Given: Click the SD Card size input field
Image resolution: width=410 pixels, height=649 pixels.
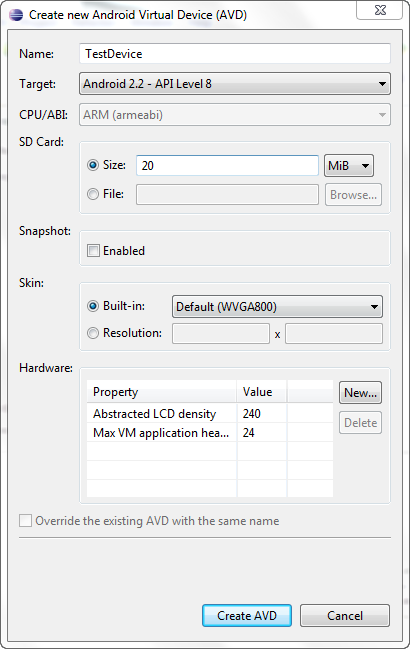Looking at the screenshot, I should click(227, 166).
